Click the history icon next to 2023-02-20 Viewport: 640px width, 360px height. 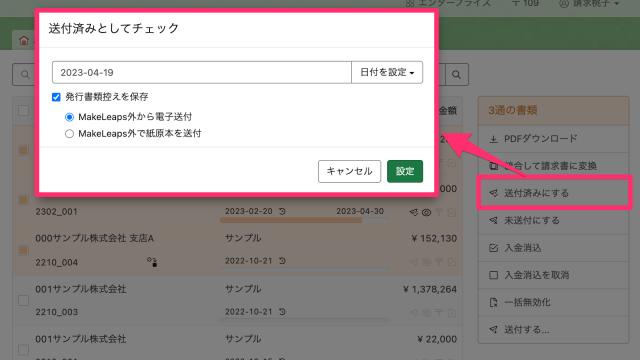282,211
